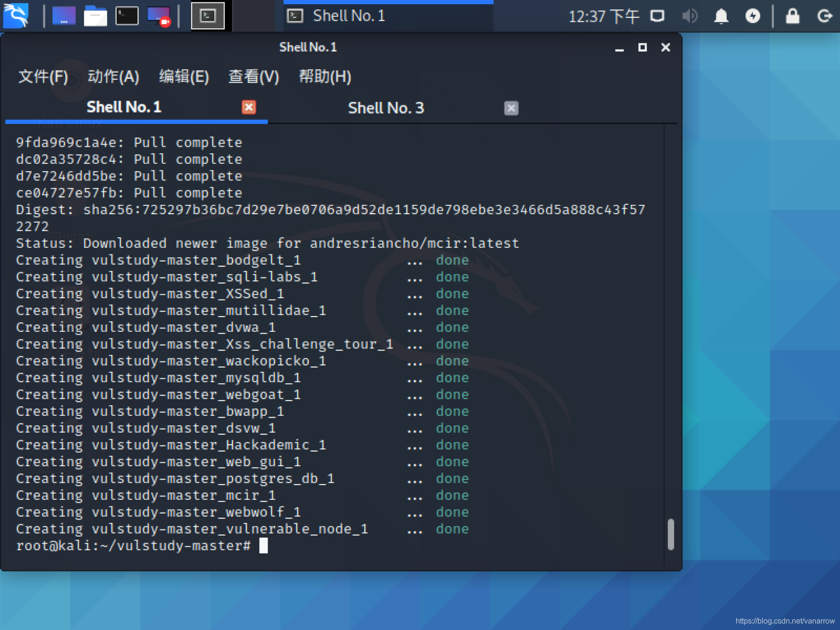Image resolution: width=840 pixels, height=630 pixels.
Task: Click 'Creating vulstudy-master_postgres_db_1' line
Action: (x=242, y=479)
